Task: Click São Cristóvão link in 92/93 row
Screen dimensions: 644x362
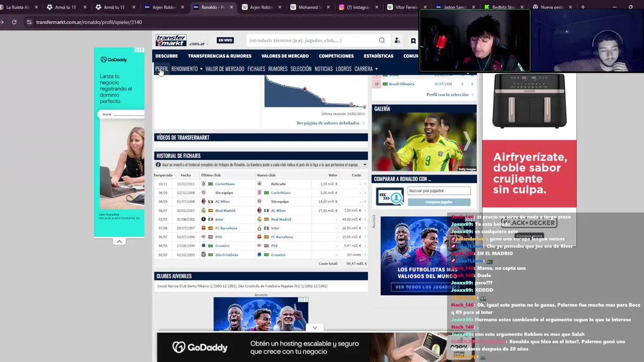Action: click(227, 255)
